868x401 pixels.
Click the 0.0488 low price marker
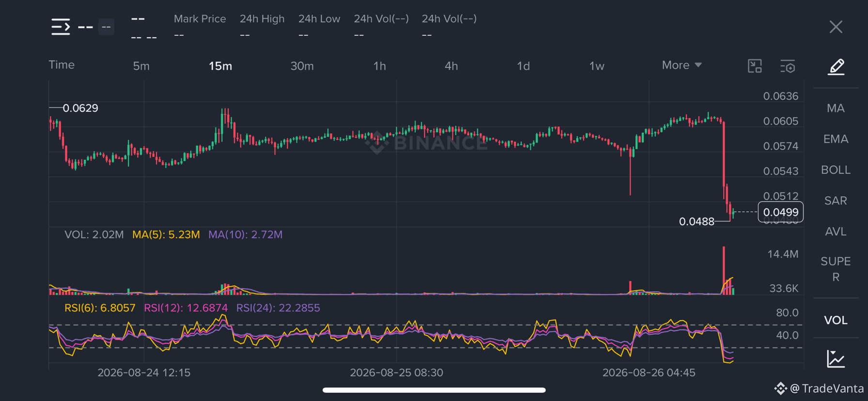[697, 221]
